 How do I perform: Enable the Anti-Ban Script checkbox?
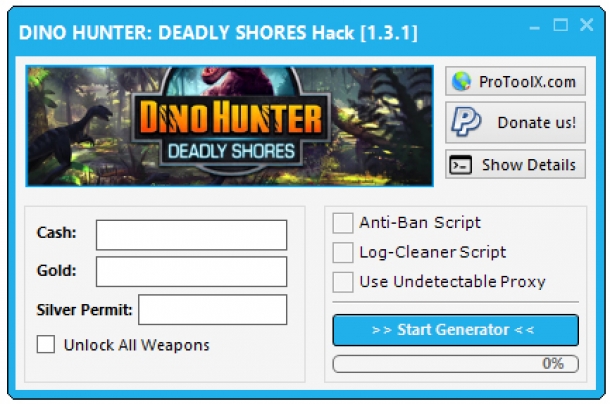tap(343, 223)
